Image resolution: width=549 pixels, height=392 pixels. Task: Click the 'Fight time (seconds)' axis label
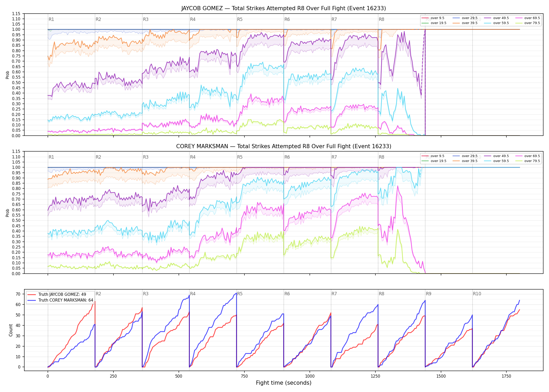tap(284, 383)
